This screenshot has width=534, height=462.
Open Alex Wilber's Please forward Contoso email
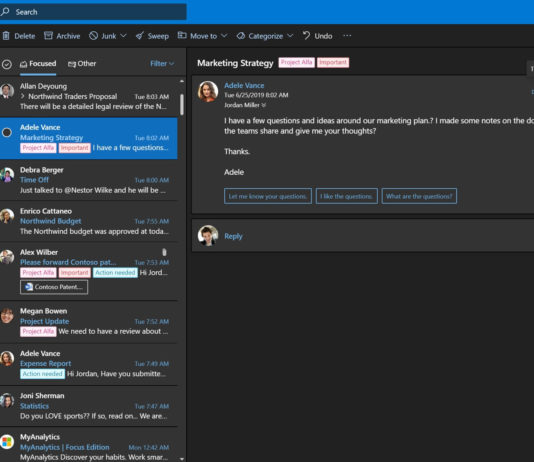(x=89, y=271)
